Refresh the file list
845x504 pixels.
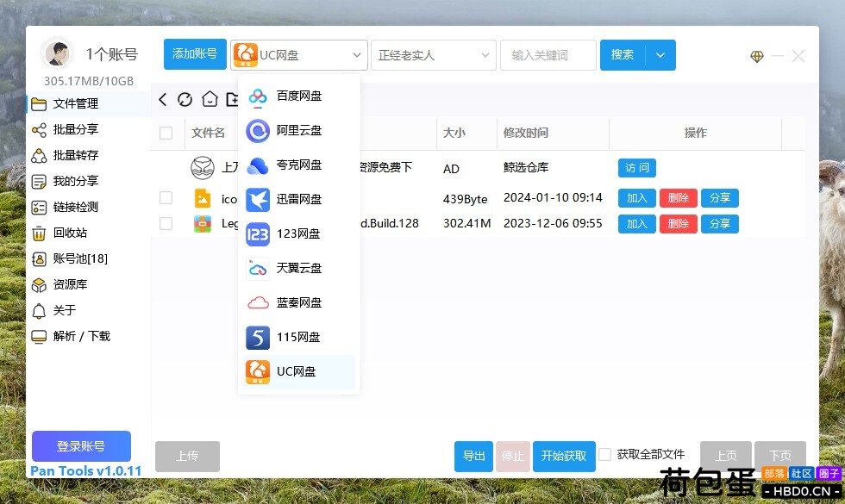185,99
